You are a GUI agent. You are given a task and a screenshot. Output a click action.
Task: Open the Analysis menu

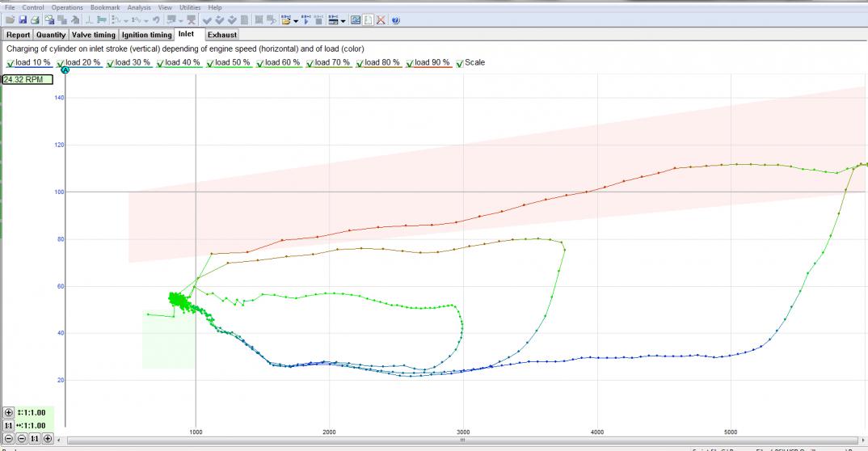(x=139, y=7)
